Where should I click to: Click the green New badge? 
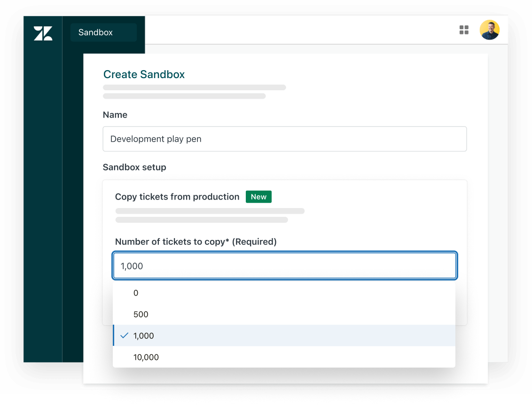(258, 197)
